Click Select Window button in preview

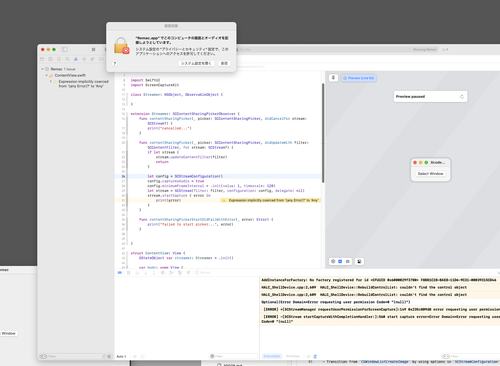[x=430, y=174]
